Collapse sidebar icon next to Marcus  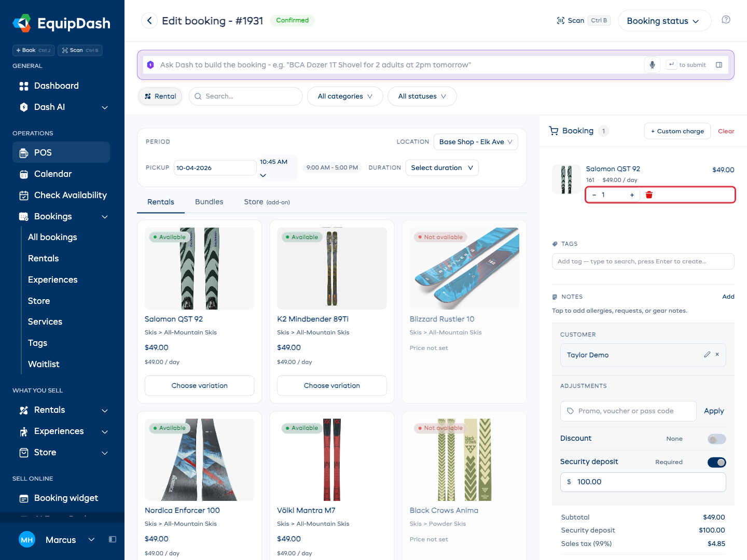pyautogui.click(x=113, y=539)
